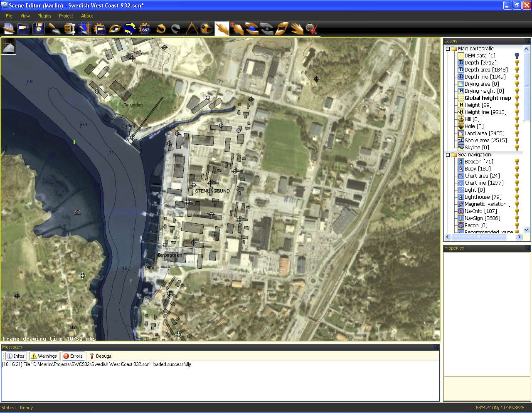The width and height of the screenshot is (532, 413).
Task: Select the compass divider measure tool
Action: pyautogui.click(x=192, y=29)
